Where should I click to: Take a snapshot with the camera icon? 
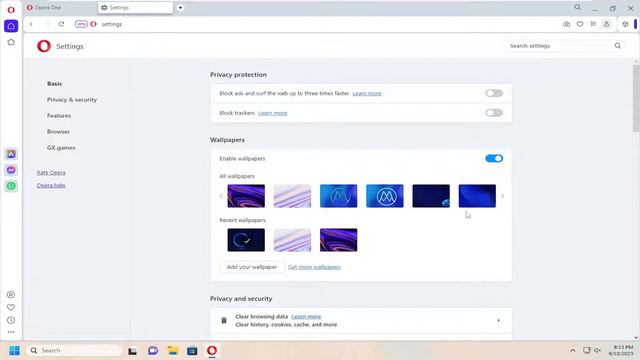[x=567, y=24]
